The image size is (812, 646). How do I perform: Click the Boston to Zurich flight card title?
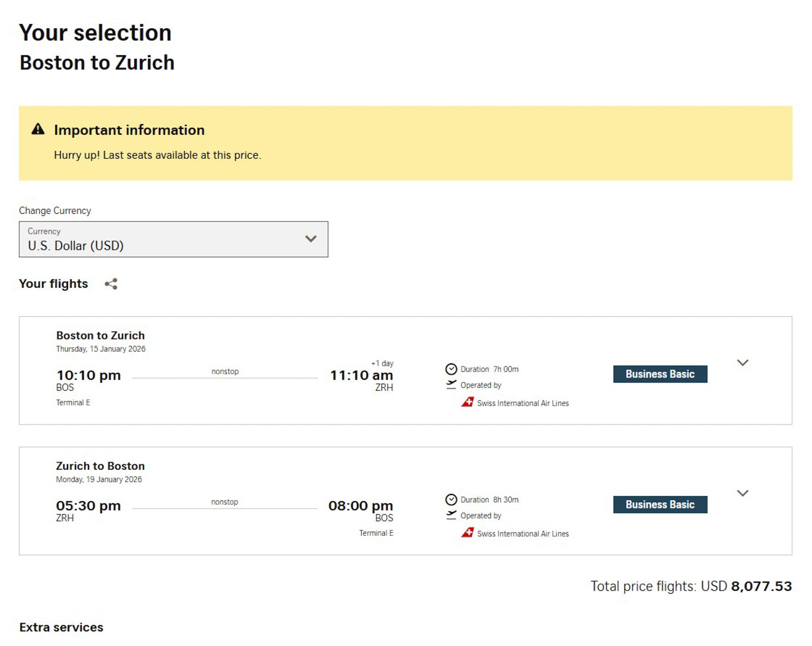[100, 335]
